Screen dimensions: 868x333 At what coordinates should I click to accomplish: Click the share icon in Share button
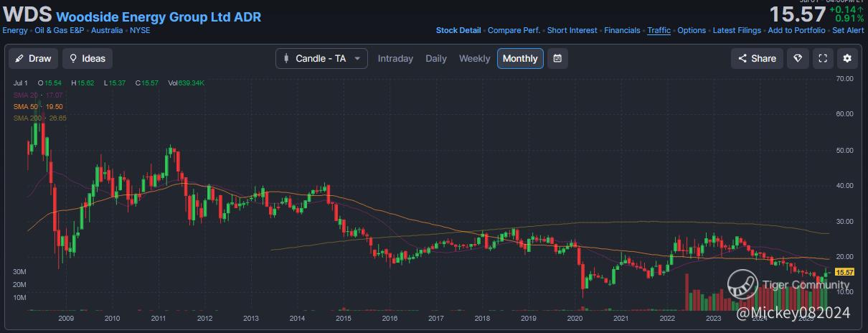[742, 59]
